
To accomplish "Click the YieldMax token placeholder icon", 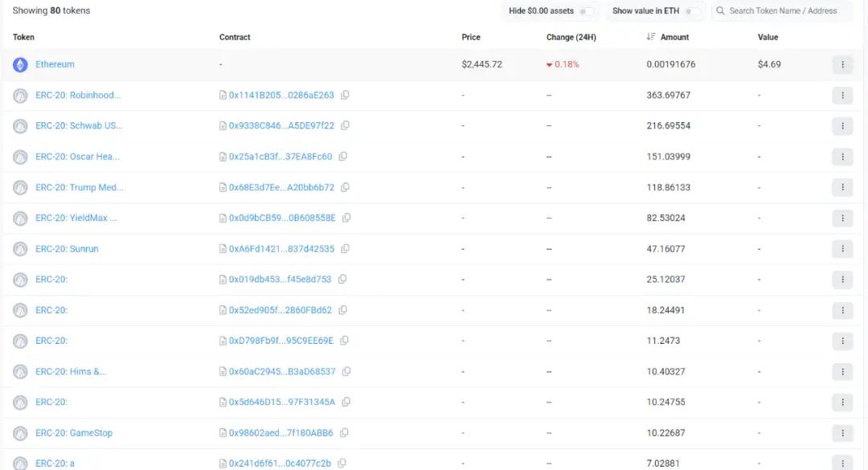I will click(20, 219).
